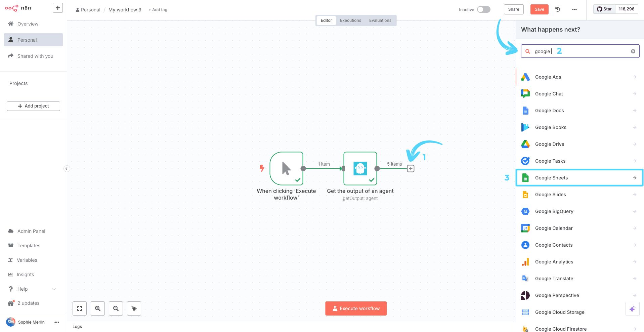Open the 2 updates notification

[x=28, y=303]
